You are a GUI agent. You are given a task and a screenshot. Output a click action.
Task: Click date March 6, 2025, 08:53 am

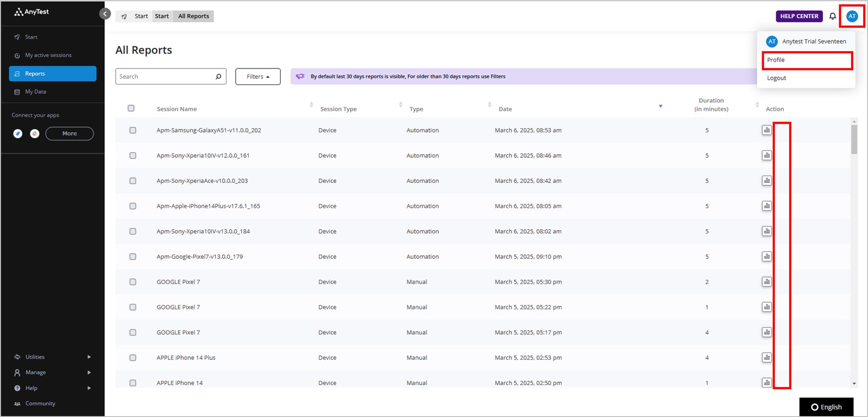[528, 130]
